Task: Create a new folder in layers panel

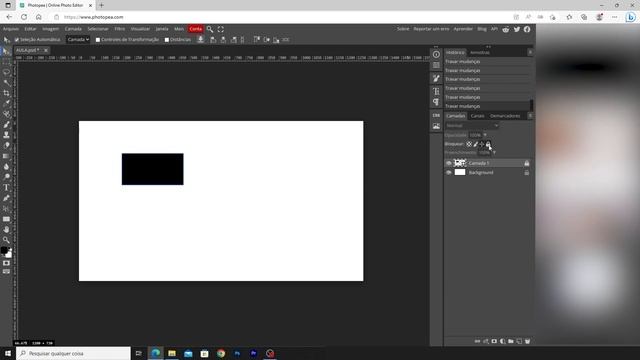Action: click(511, 341)
